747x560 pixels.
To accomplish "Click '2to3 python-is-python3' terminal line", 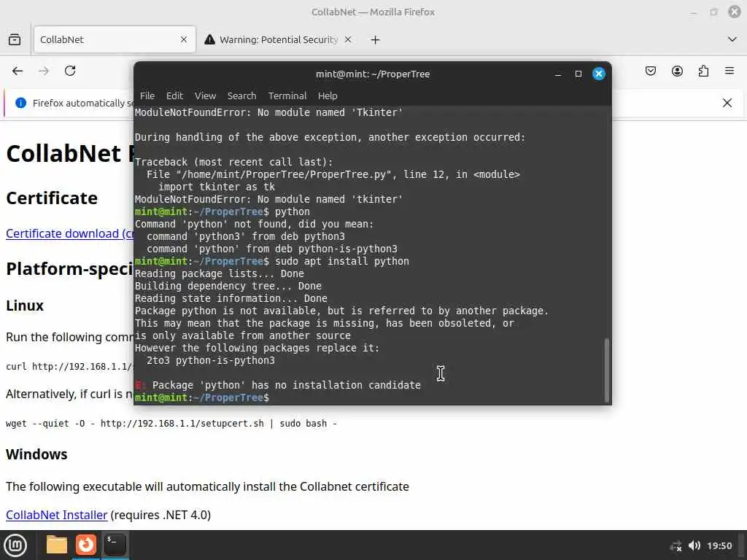I will (211, 360).
